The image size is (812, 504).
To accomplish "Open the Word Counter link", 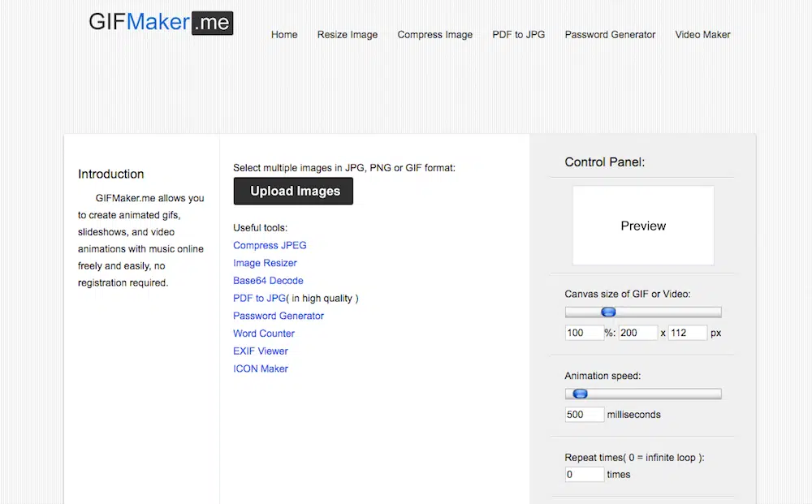I will pos(264,334).
